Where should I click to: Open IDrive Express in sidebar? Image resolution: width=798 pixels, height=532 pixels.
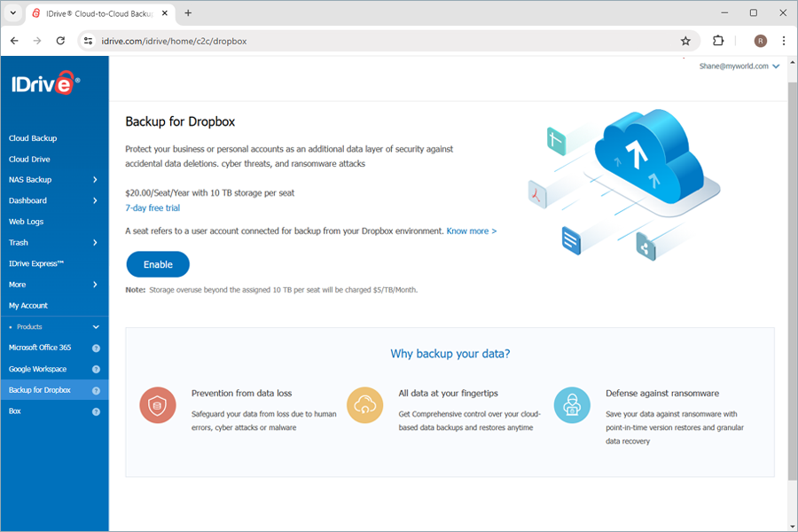pos(36,263)
